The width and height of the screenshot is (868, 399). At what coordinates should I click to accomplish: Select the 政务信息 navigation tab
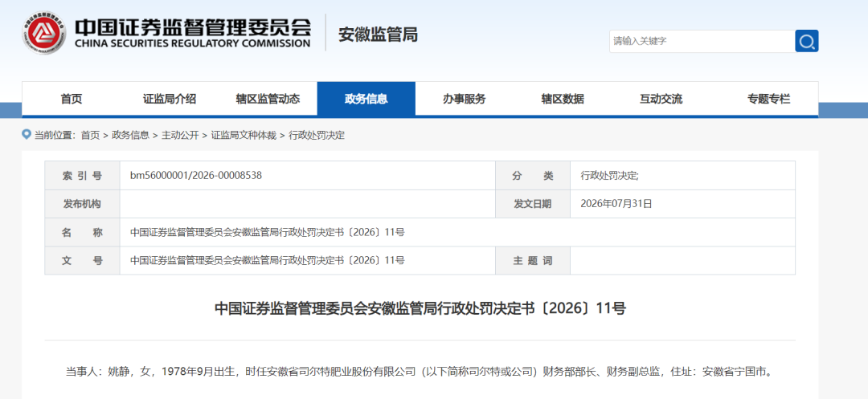(366, 99)
